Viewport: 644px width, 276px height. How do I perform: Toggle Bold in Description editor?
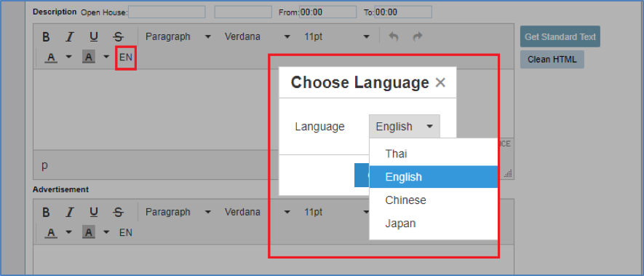coord(46,37)
